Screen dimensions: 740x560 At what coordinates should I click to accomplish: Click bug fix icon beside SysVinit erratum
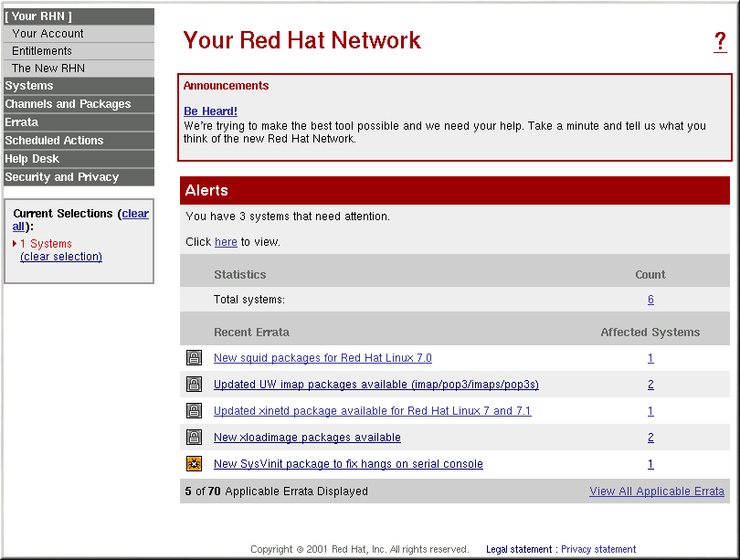tap(194, 464)
